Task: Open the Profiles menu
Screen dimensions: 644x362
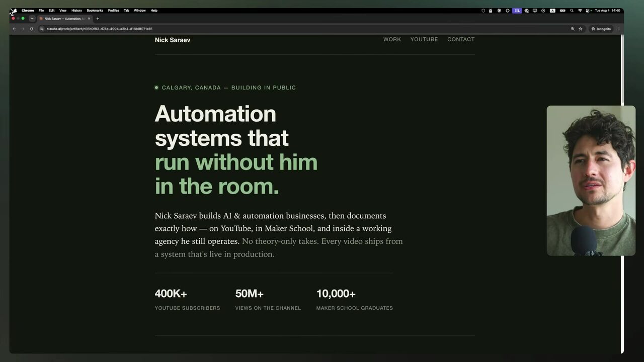Action: 113,11
